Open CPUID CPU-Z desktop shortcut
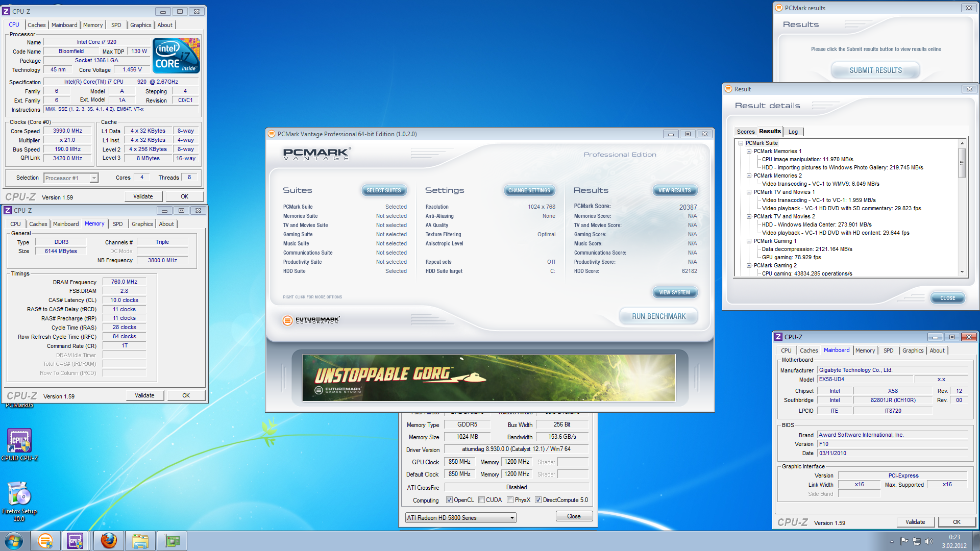980x551 pixels. pos(19,445)
